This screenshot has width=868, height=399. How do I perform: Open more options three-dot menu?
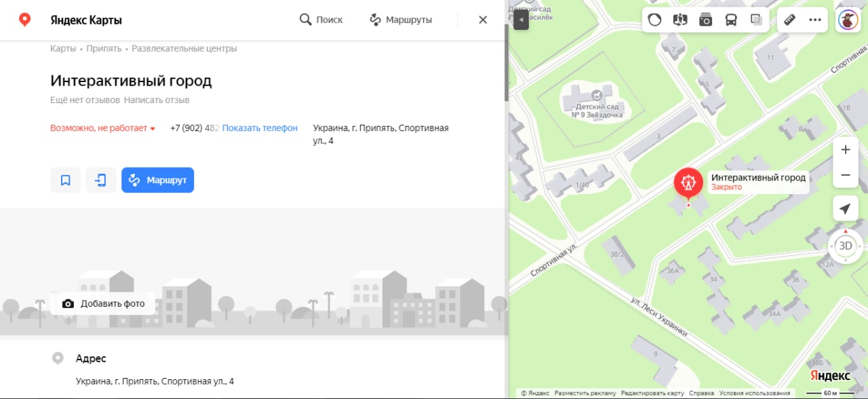click(x=815, y=20)
